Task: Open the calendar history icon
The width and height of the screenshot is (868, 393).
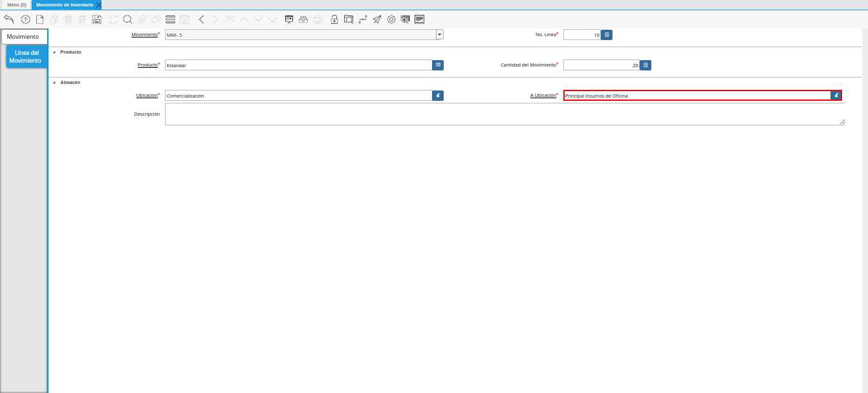Action: (185, 19)
